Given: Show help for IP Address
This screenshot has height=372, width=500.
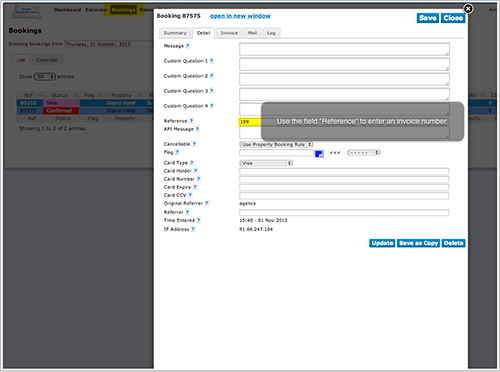Looking at the screenshot, I should [x=193, y=229].
